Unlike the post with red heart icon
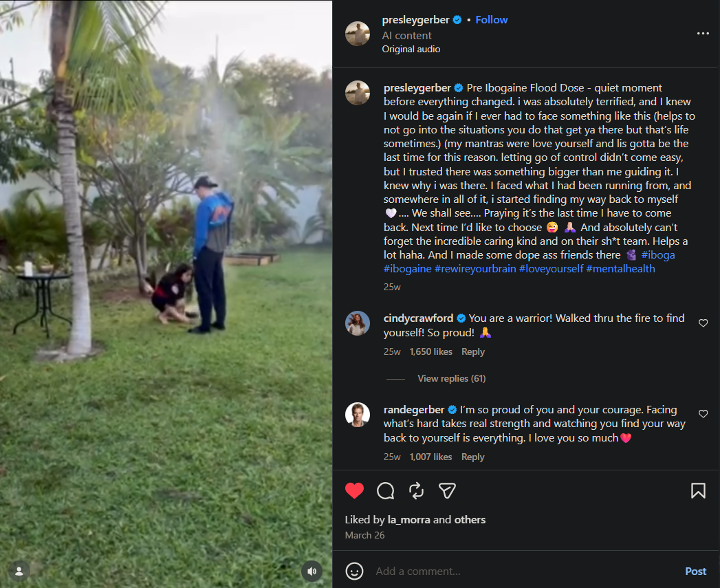The height and width of the screenshot is (588, 720). pyautogui.click(x=354, y=490)
